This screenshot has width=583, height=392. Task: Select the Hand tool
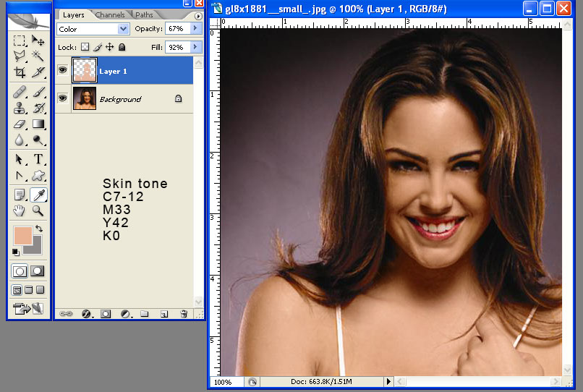20,211
